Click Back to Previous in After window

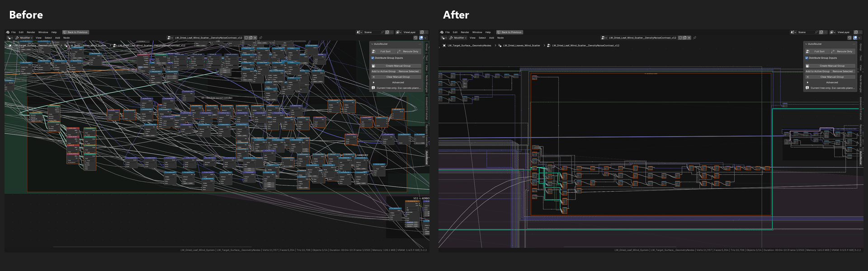509,32
